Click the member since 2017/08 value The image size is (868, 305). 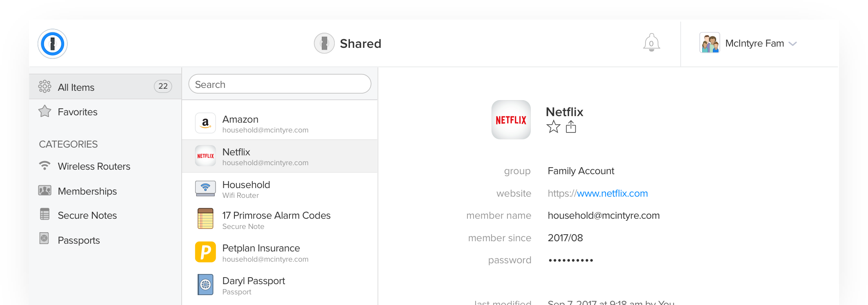click(565, 238)
